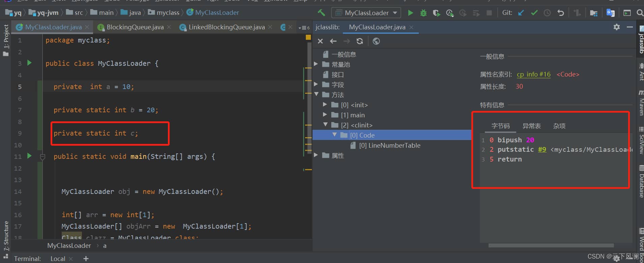This screenshot has height=263, width=644.
Task: Open Search Everywhere magnifier icon
Action: click(x=640, y=13)
